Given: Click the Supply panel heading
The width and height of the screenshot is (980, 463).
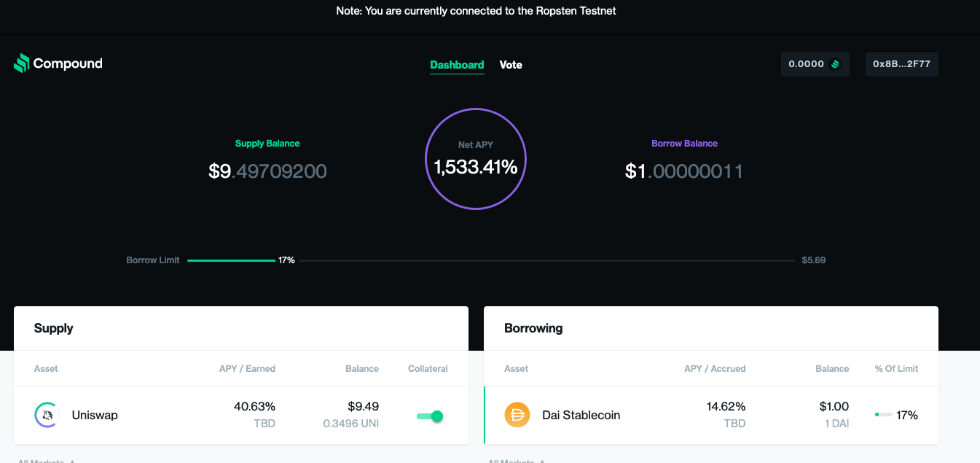Looking at the screenshot, I should pos(54,328).
